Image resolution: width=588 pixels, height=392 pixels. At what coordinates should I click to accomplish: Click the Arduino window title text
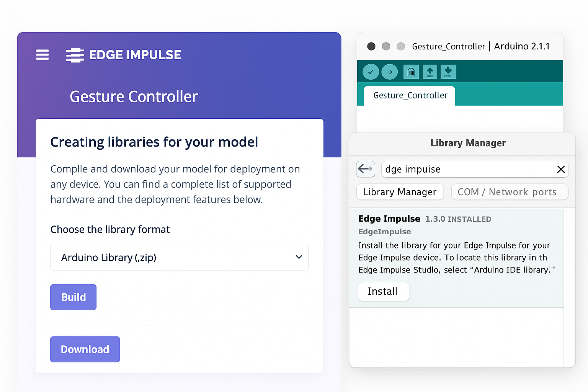[x=481, y=46]
